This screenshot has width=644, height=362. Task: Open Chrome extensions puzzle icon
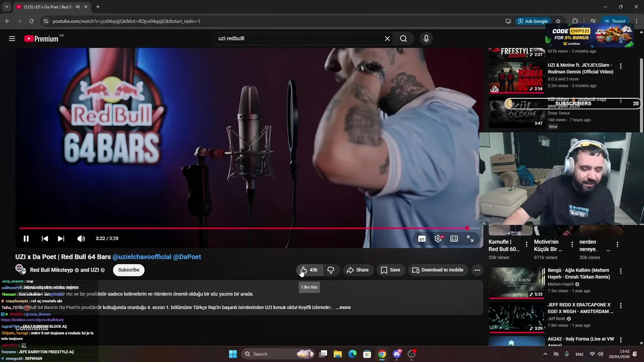coord(575,21)
